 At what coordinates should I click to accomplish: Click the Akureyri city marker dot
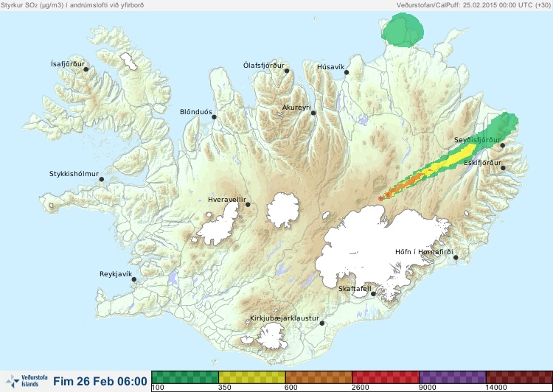(x=313, y=113)
